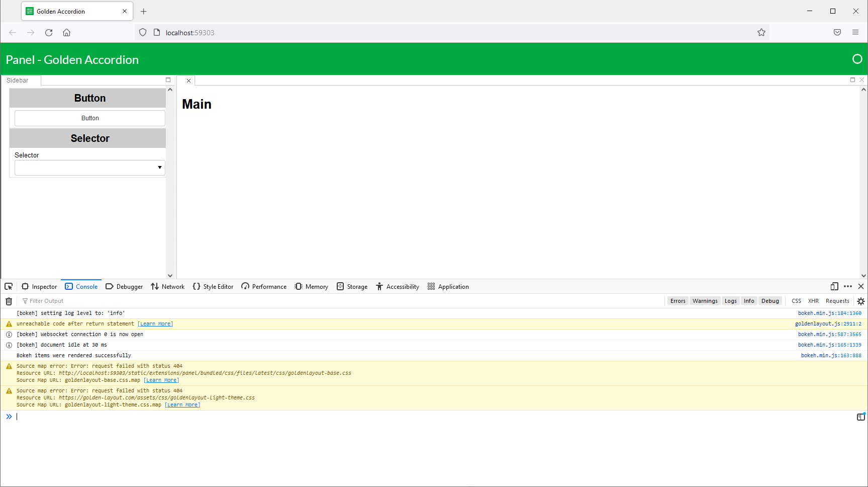Open goldenlayout.js:2911:2 source link
Image resolution: width=868 pixels, height=487 pixels.
pyautogui.click(x=828, y=324)
